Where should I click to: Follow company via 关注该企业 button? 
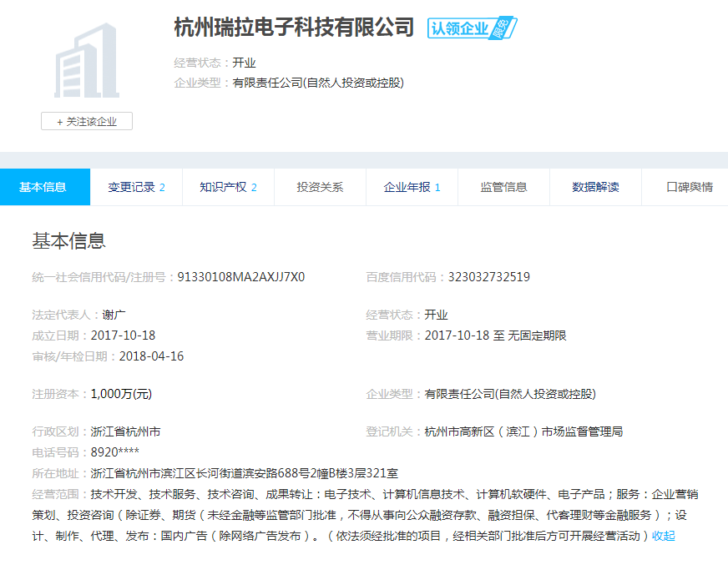(x=87, y=122)
